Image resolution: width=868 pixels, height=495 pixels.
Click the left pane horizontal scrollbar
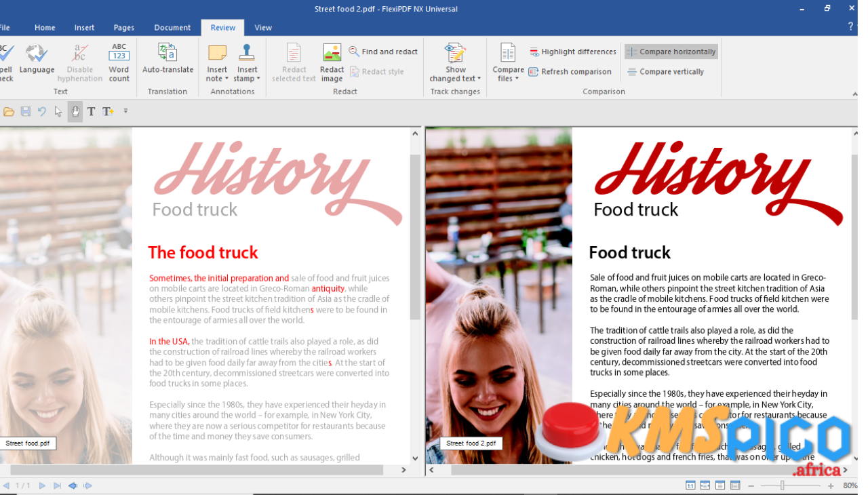pos(197,469)
